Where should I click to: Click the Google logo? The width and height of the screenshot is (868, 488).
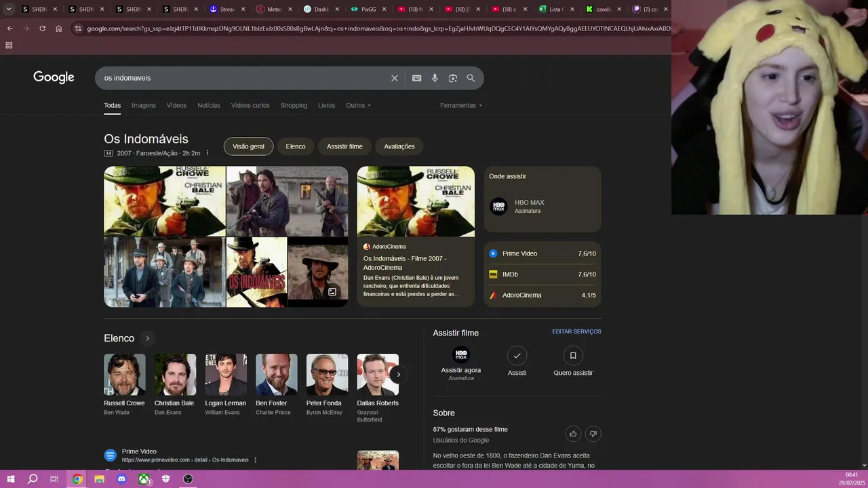(54, 77)
